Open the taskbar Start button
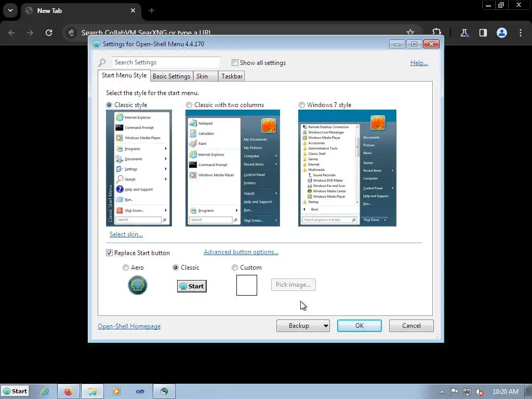 coord(15,391)
